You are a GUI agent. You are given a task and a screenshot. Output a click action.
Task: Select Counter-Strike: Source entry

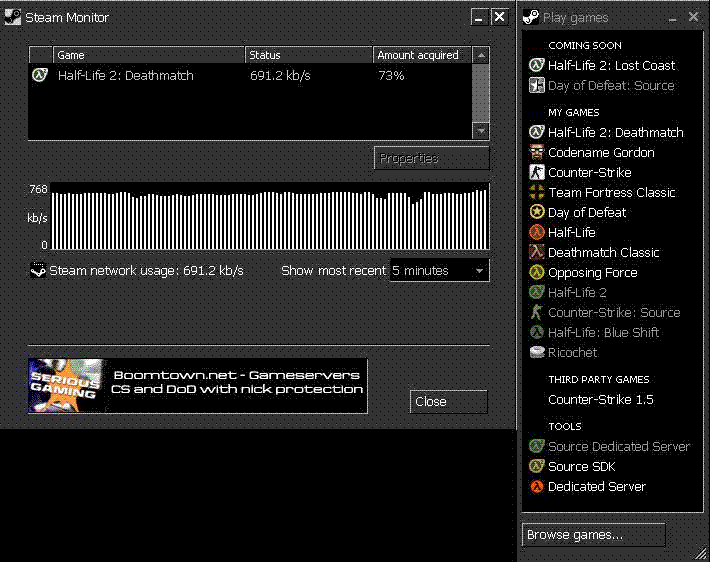click(614, 312)
